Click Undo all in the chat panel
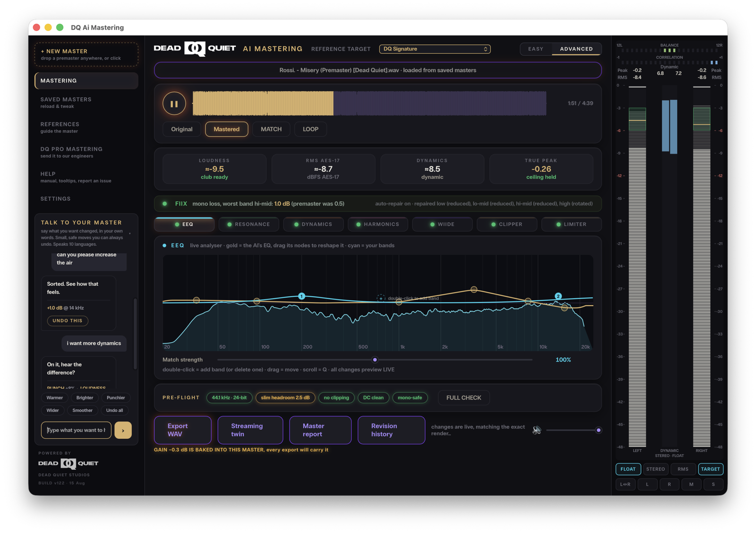 (x=114, y=411)
